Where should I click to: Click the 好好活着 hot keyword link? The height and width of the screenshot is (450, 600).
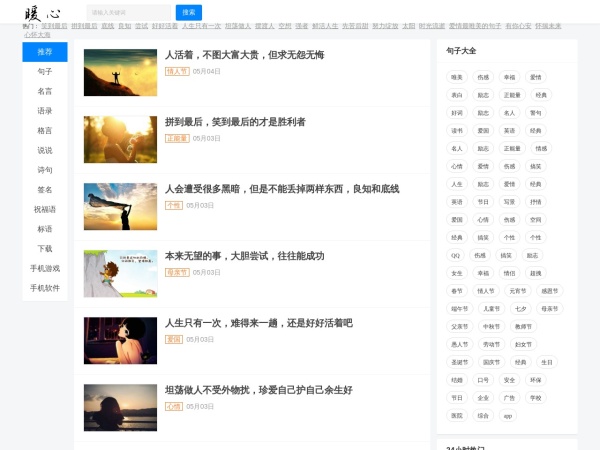(165, 26)
